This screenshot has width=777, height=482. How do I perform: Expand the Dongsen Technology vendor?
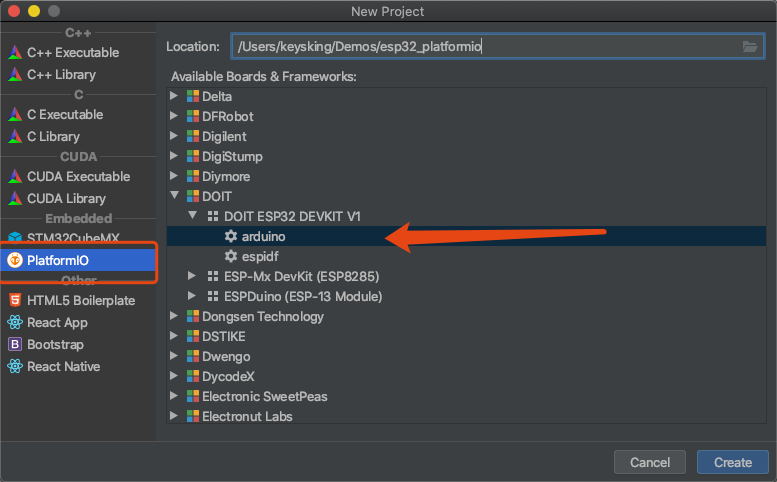tap(175, 316)
